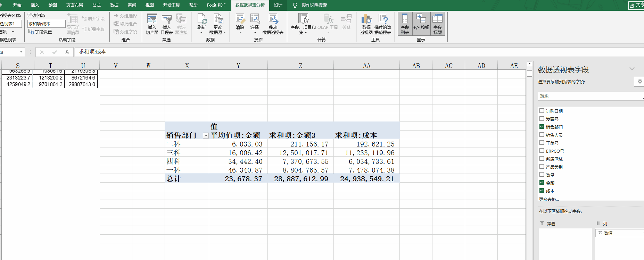Check the 订购日期 field checkbox

(x=542, y=111)
